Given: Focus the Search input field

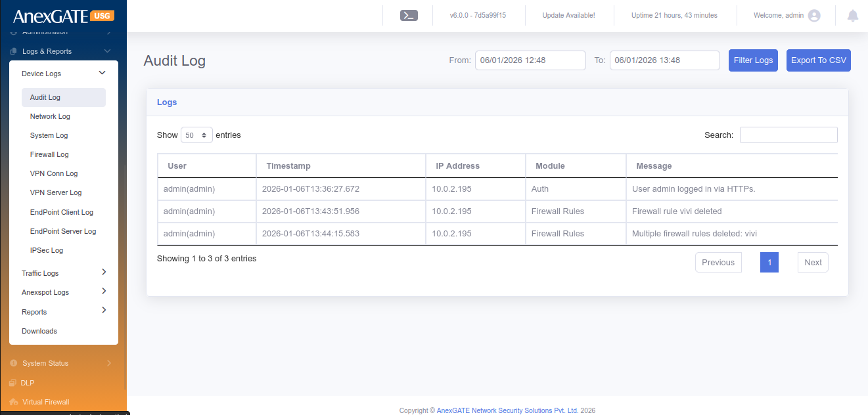Looking at the screenshot, I should click(788, 135).
